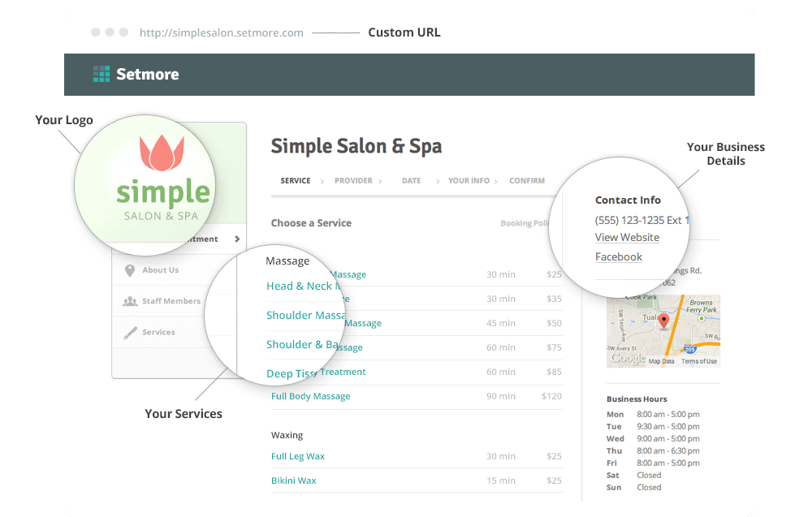The image size is (812, 517).
Task: Click the Business Hours heading
Action: [637, 399]
